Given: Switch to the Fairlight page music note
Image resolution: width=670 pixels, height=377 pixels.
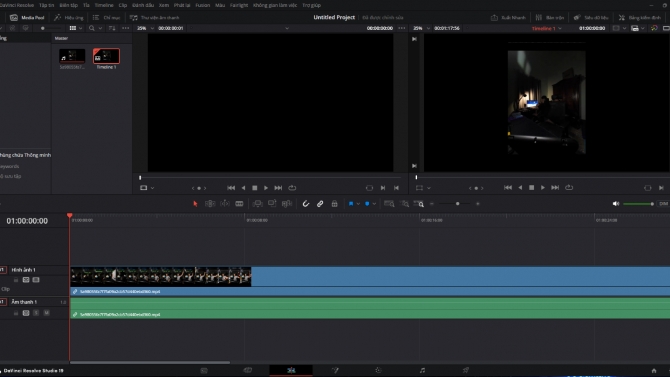Looking at the screenshot, I should pyautogui.click(x=422, y=370).
